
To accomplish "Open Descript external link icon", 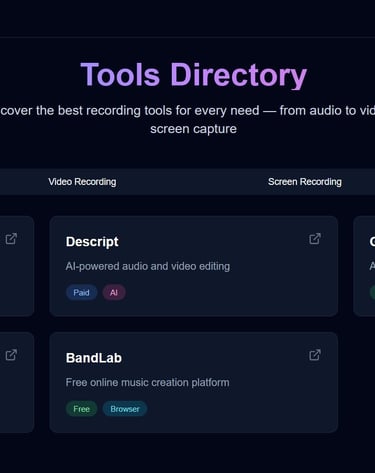I will click(x=315, y=239).
